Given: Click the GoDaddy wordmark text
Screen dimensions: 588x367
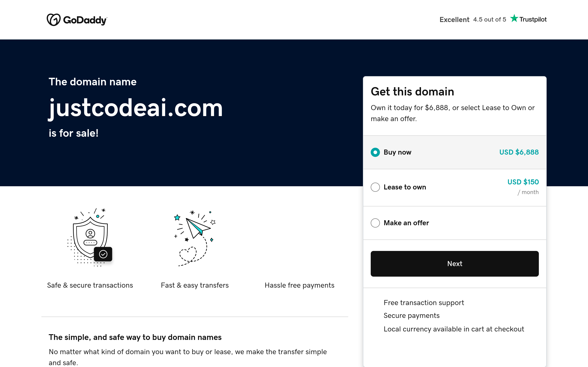Looking at the screenshot, I should [x=85, y=20].
